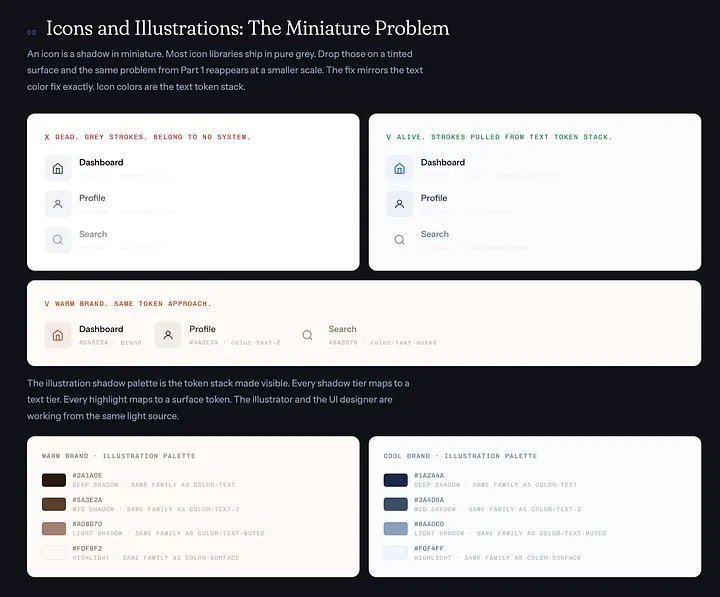Screen dimensions: 720x597
Task: Click the Profile label in the Warm Brand card
Action: pos(202,329)
